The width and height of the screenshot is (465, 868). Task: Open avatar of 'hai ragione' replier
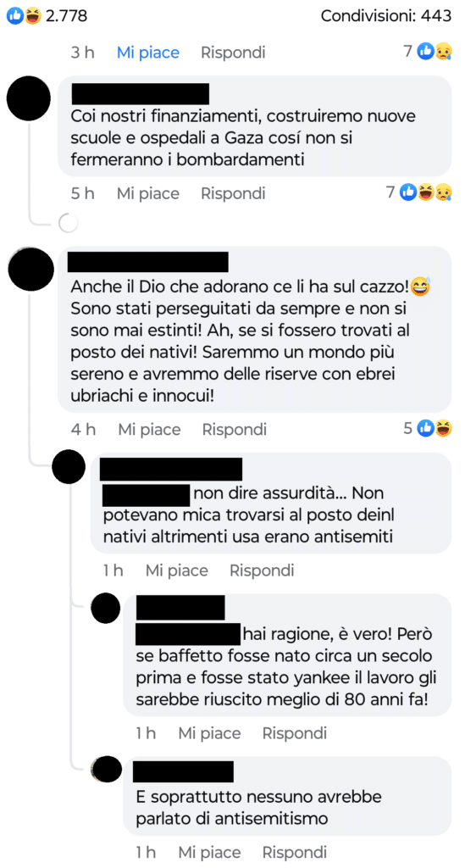tap(105, 608)
